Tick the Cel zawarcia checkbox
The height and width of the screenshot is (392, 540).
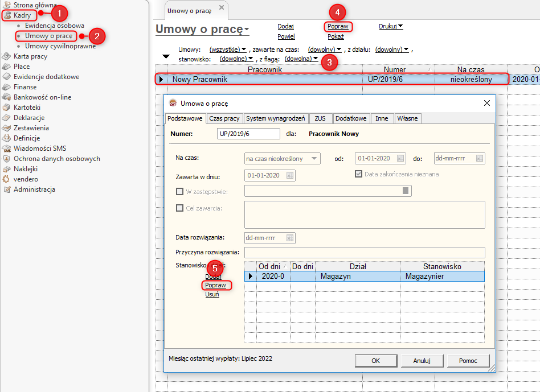click(x=180, y=208)
